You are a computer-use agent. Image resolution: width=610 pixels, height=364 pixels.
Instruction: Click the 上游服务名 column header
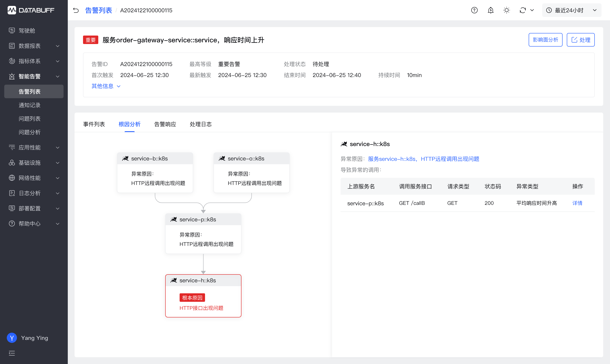[361, 186]
